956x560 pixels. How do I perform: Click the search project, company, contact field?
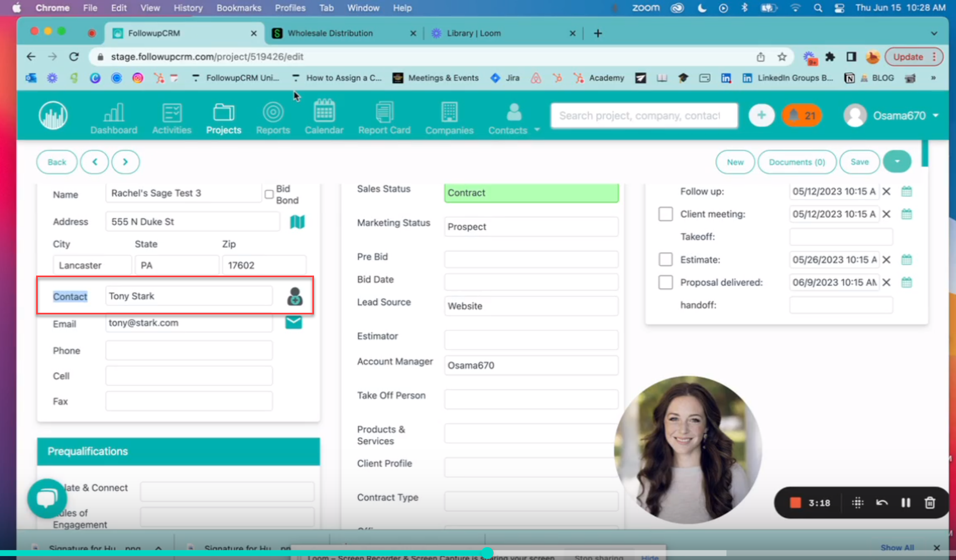[x=643, y=115]
